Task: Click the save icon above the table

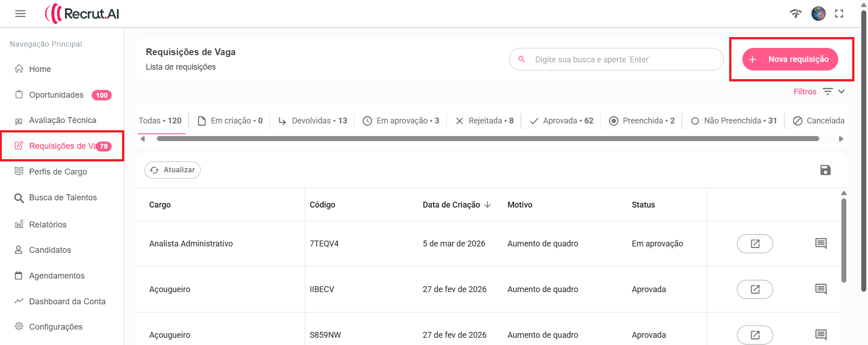Action: pyautogui.click(x=825, y=170)
